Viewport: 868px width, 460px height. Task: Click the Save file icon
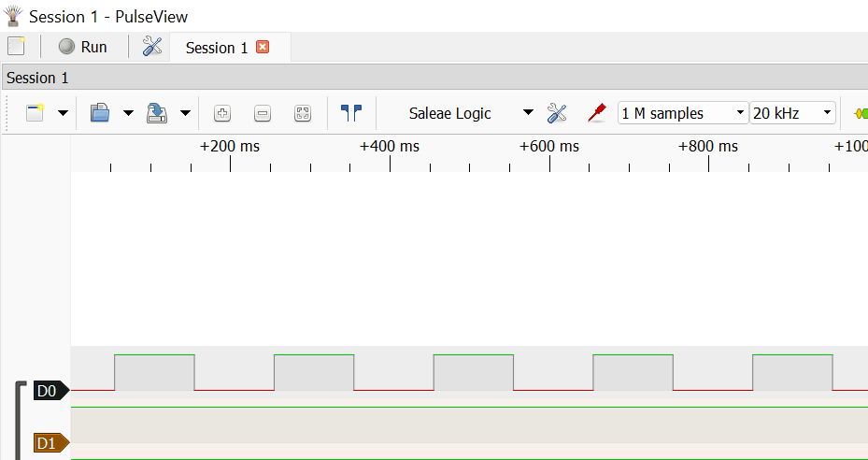pyautogui.click(x=157, y=113)
